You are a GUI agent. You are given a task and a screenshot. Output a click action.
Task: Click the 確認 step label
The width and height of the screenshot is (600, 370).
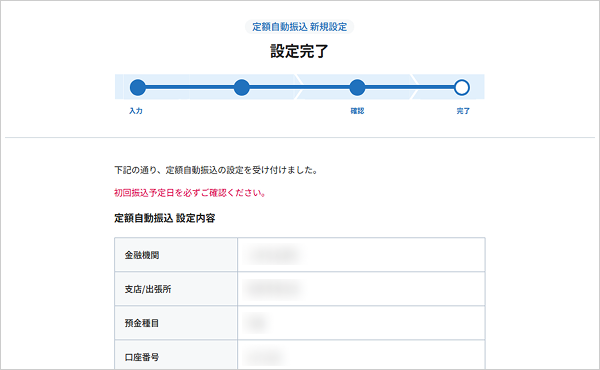coord(357,111)
